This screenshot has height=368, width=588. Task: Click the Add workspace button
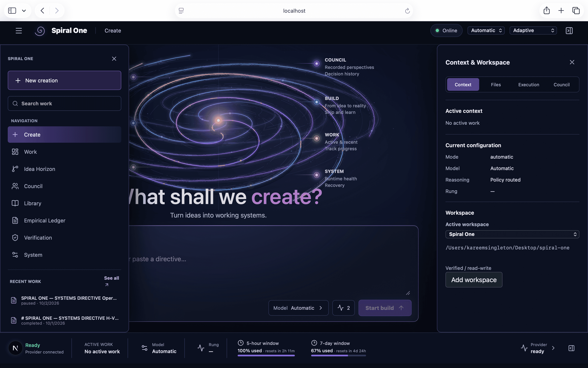point(474,280)
